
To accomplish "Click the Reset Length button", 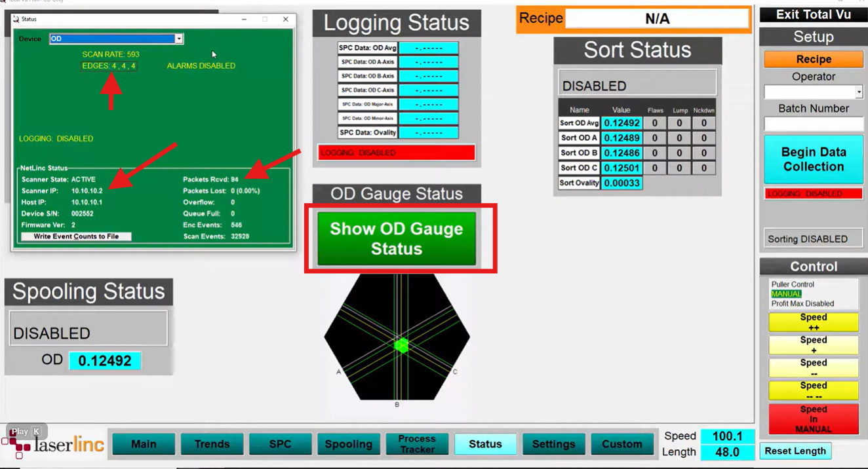I will point(795,451).
